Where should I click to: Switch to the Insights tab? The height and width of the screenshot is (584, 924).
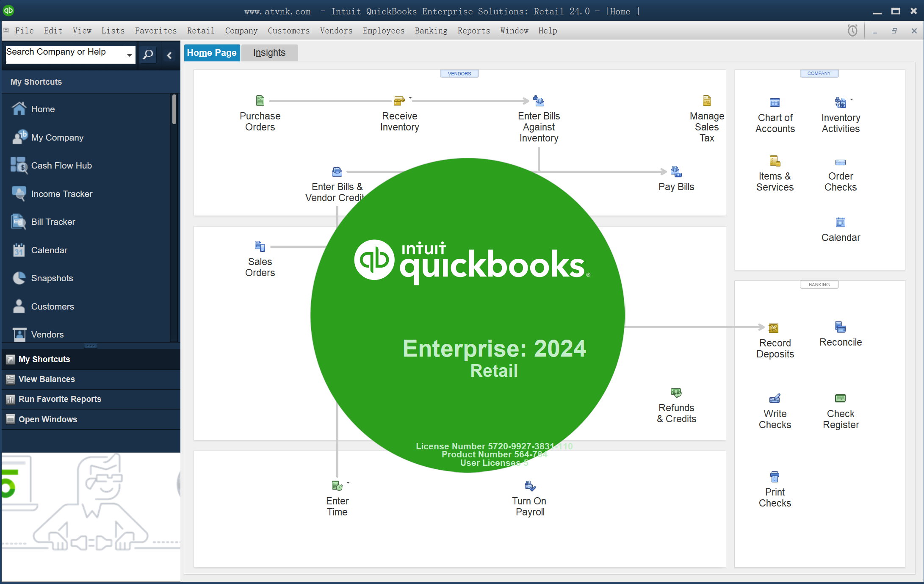coord(269,53)
